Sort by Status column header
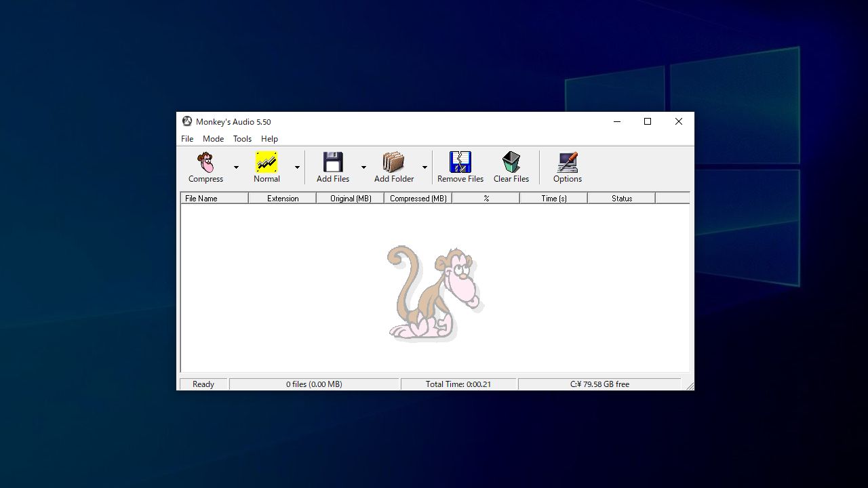 click(x=621, y=199)
